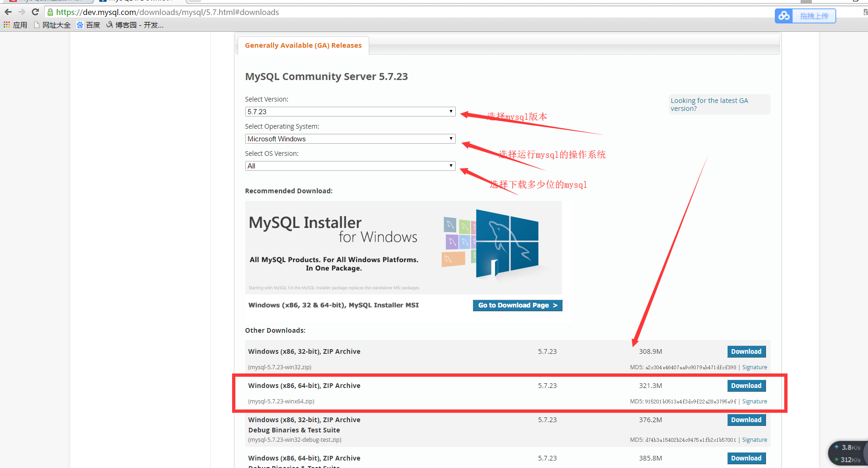This screenshot has width=868, height=468.
Task: Download 64-bit Debug Binaries ZIP 385.8M
Action: (x=746, y=458)
